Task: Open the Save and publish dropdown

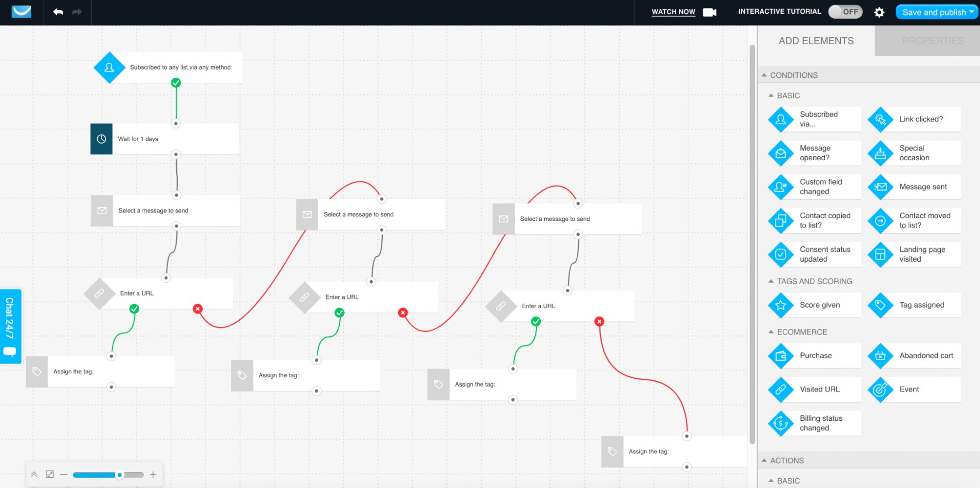Action: 937,12
